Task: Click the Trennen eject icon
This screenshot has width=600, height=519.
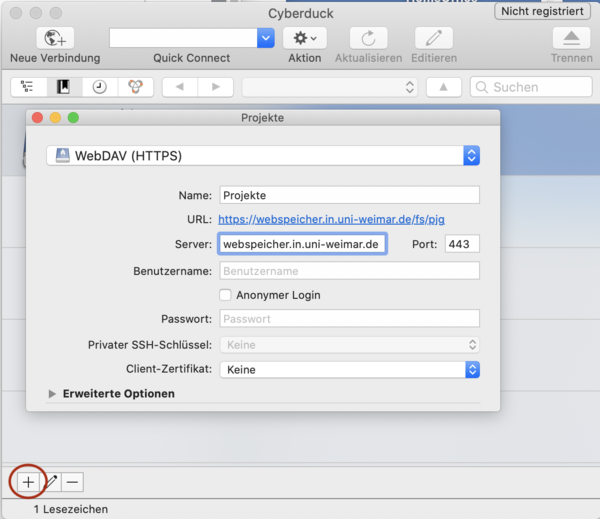Action: click(x=571, y=38)
